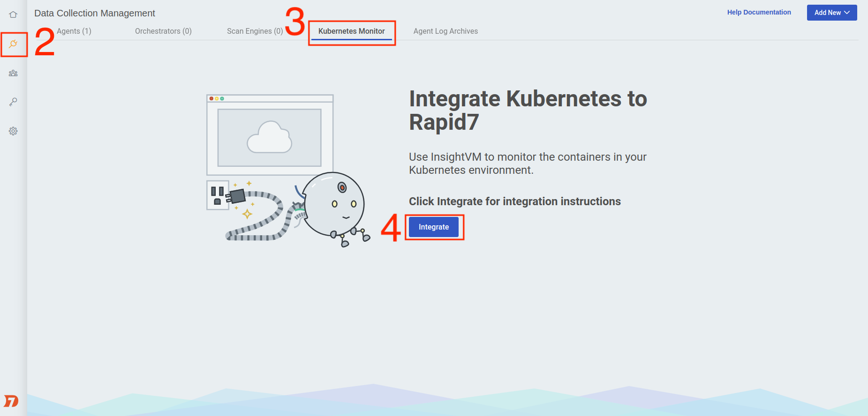Expand the Add New dropdown
Screen dimensions: 868x416
pyautogui.click(x=832, y=13)
